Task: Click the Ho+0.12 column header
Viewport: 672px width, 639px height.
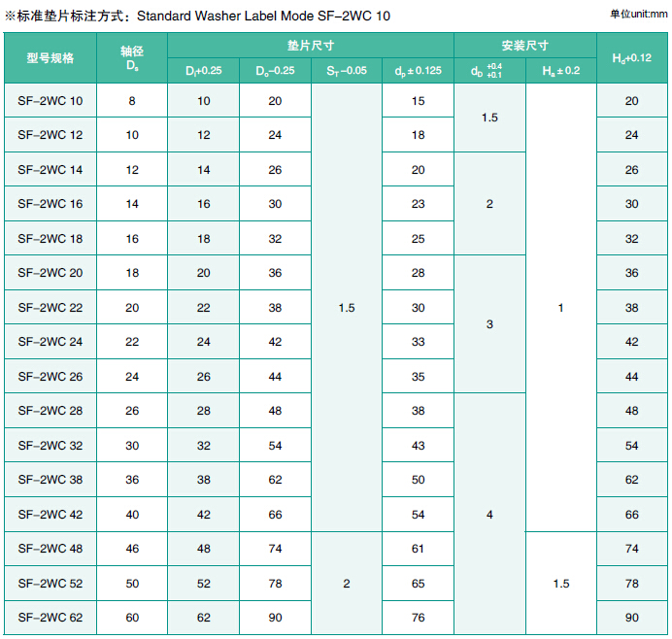Action: click(631, 58)
